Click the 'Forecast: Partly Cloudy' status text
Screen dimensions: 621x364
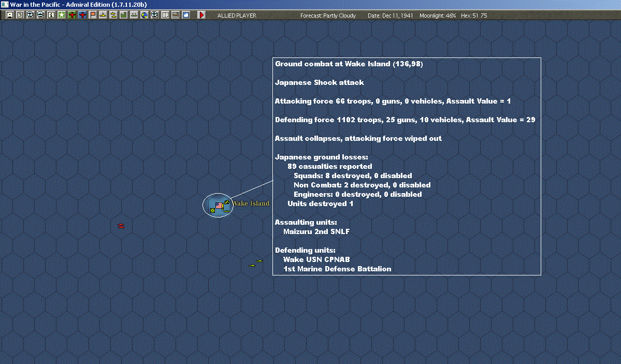coord(328,16)
